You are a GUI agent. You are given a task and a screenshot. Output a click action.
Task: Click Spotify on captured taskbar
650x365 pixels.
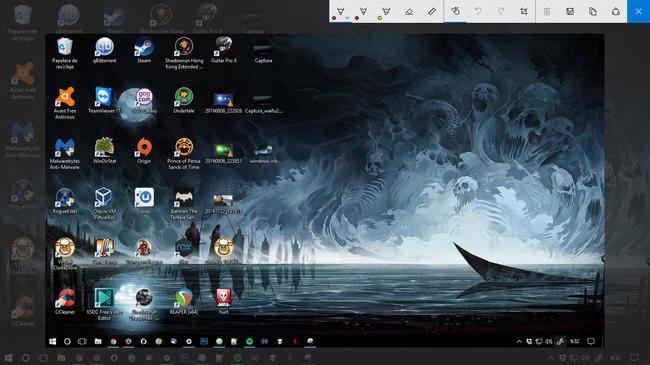point(249,341)
